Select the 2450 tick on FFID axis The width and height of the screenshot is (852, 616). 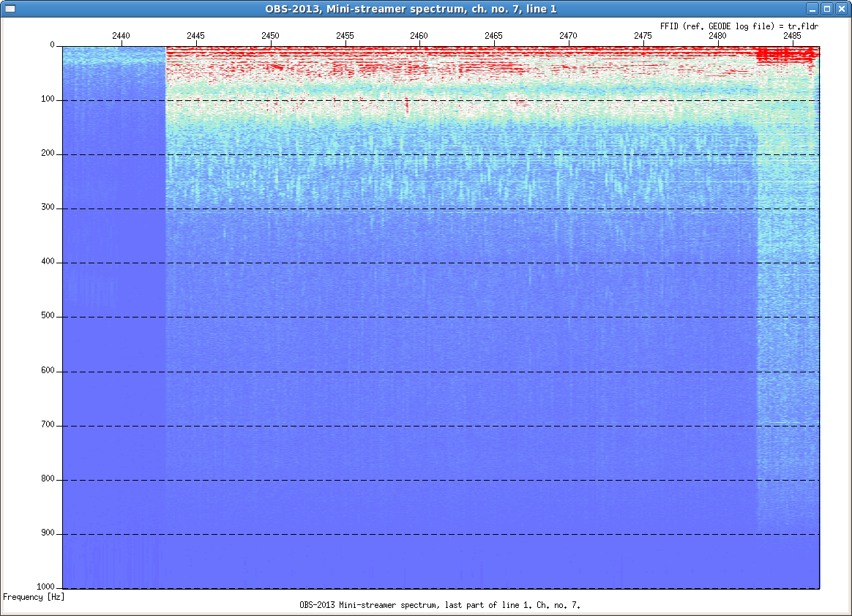click(x=270, y=36)
